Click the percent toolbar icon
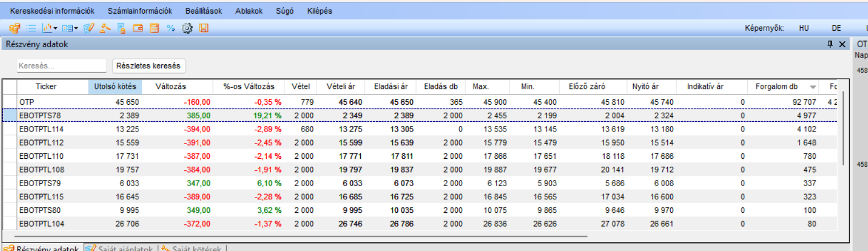Viewport: 868px width, 251px height. [170, 28]
